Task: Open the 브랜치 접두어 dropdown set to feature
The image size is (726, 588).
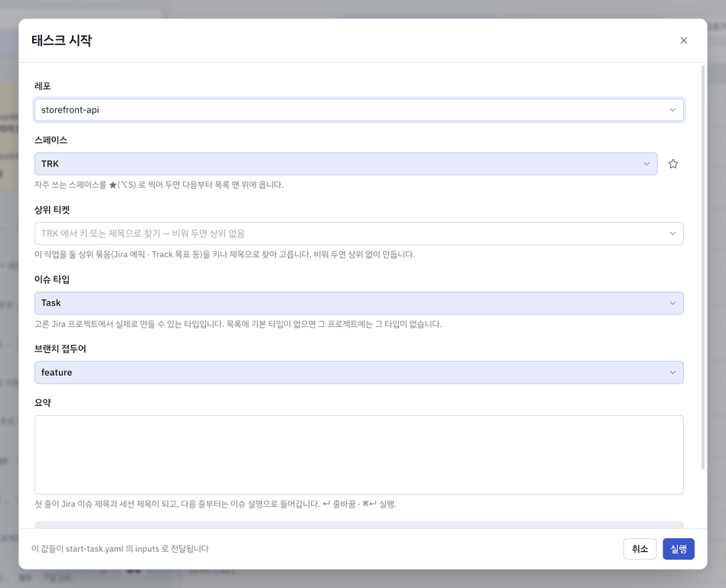Action: click(359, 372)
